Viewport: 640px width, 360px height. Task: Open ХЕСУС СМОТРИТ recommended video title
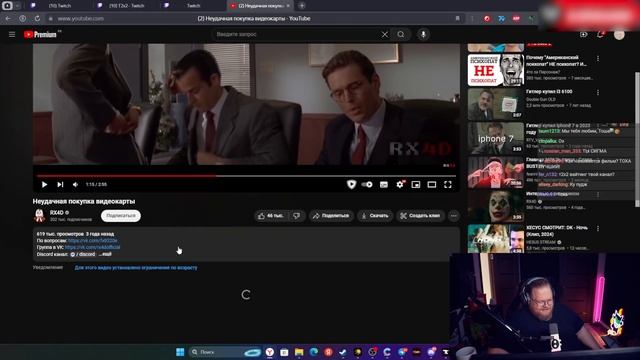click(x=557, y=231)
